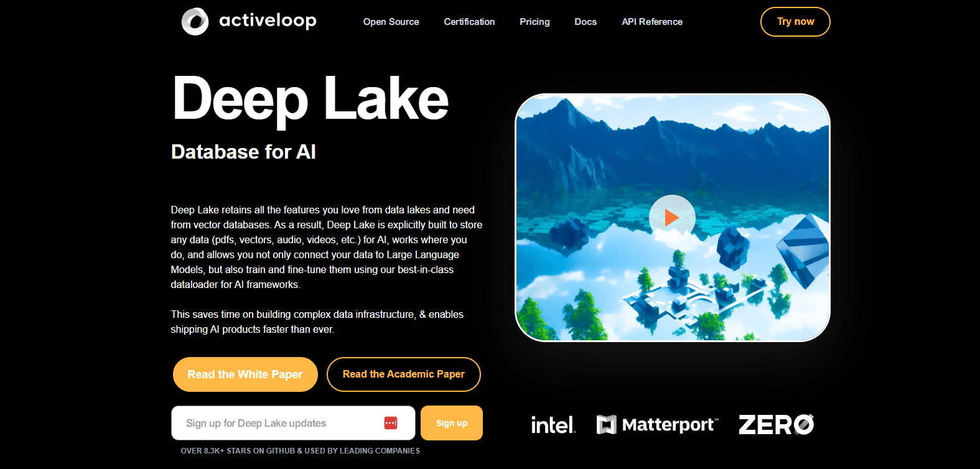Click the Matterport logo
The image size is (980, 469).
click(658, 425)
